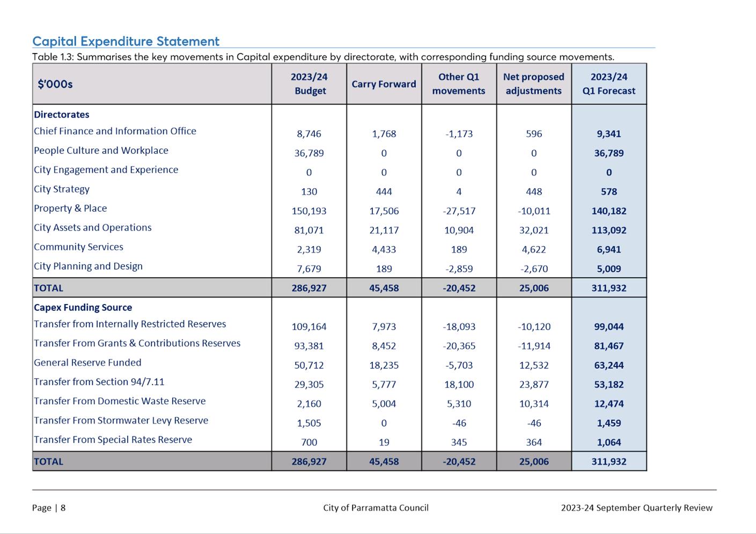Click the net adjustment value 10,314

[534, 404]
